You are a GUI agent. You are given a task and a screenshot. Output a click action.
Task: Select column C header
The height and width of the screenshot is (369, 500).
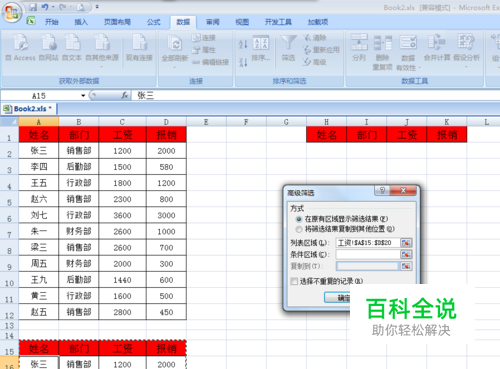click(x=122, y=122)
